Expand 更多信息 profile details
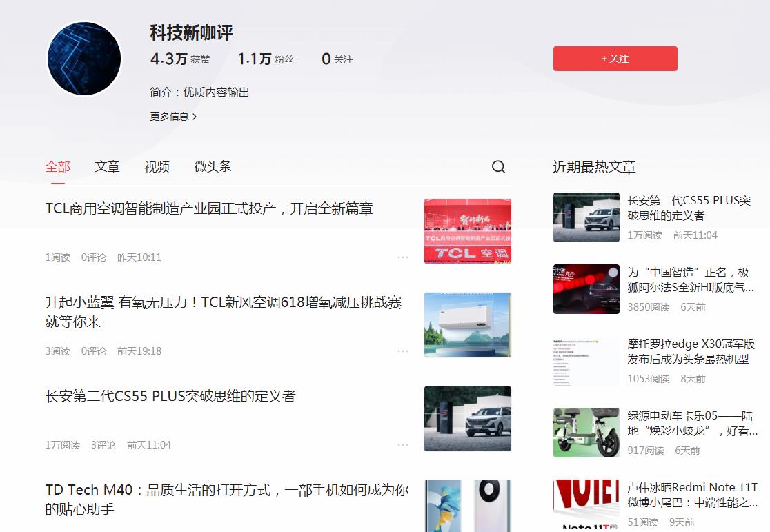770x532 pixels. 173,117
